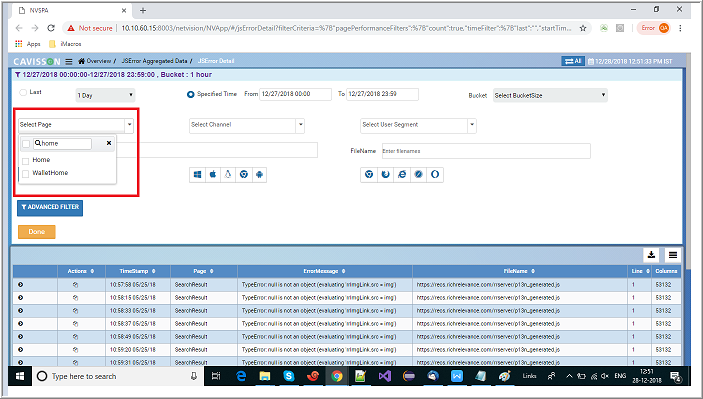Open the Cavisson hamburger navigation menu
Viewport: 703px width, 399px height.
click(x=69, y=61)
